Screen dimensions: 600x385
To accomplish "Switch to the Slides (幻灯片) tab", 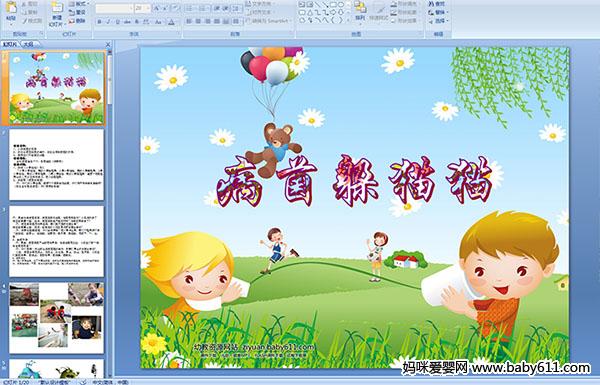I will click(10, 44).
